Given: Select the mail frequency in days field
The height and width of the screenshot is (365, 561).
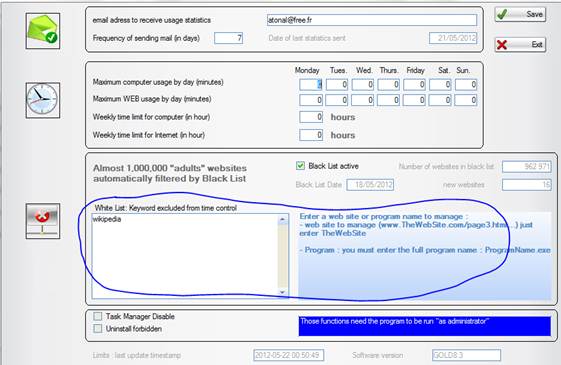Looking at the screenshot, I should (x=229, y=38).
